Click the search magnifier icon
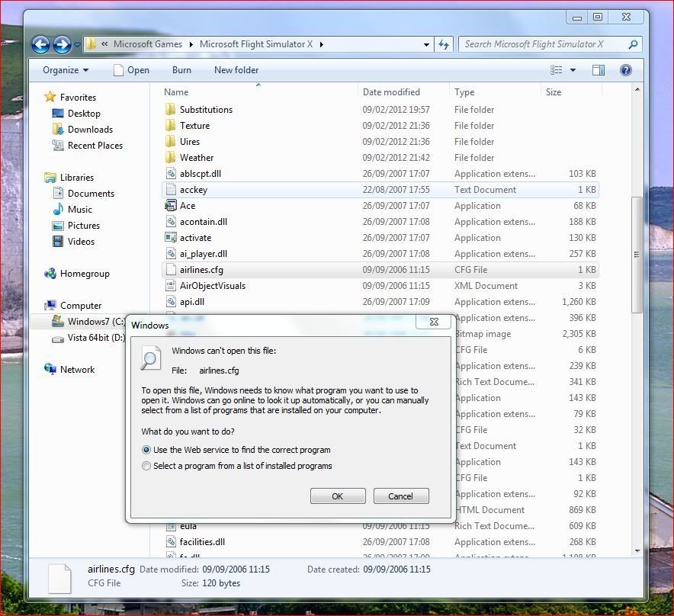The height and width of the screenshot is (616, 674). coord(633,44)
